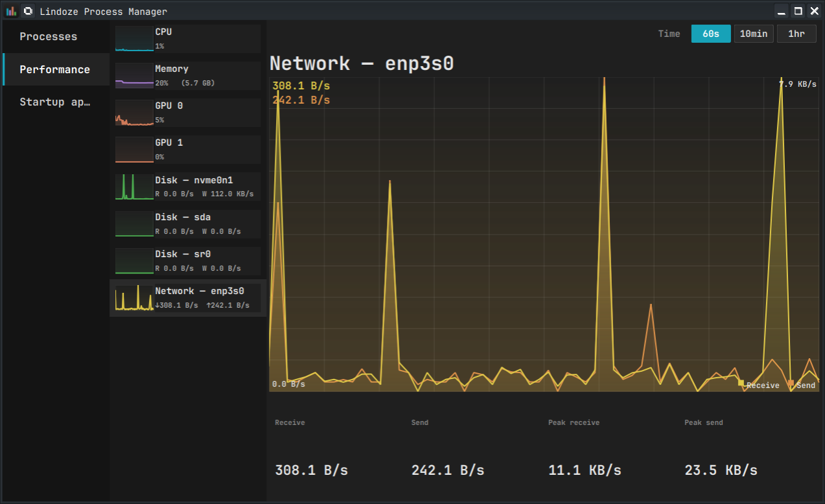Click the network throughput graph area

coord(544,235)
